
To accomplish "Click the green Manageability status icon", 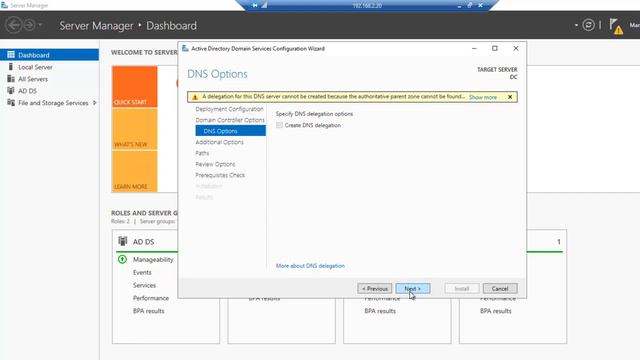I will 122,259.
